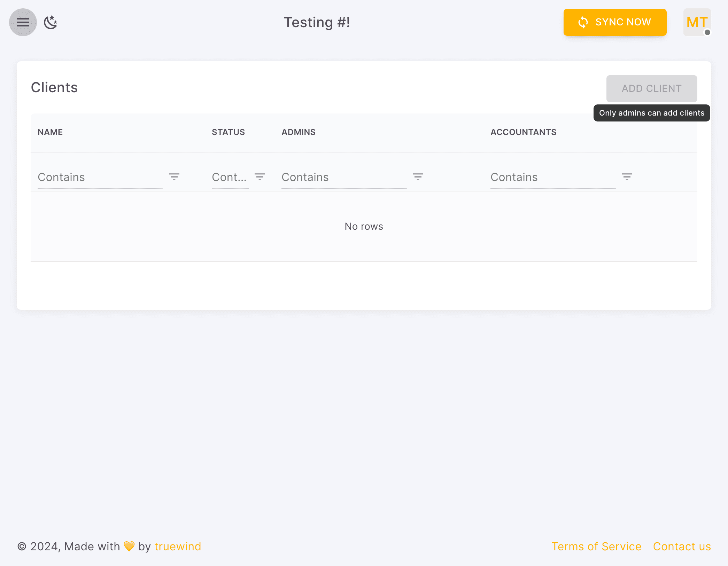This screenshot has height=566, width=728.
Task: Toggle sorting on the STATUS column header
Action: click(x=229, y=132)
